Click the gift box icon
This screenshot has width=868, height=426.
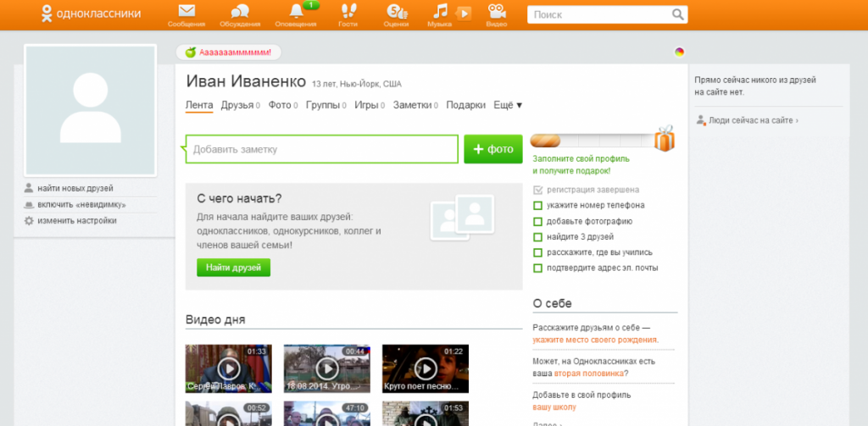pyautogui.click(x=665, y=138)
